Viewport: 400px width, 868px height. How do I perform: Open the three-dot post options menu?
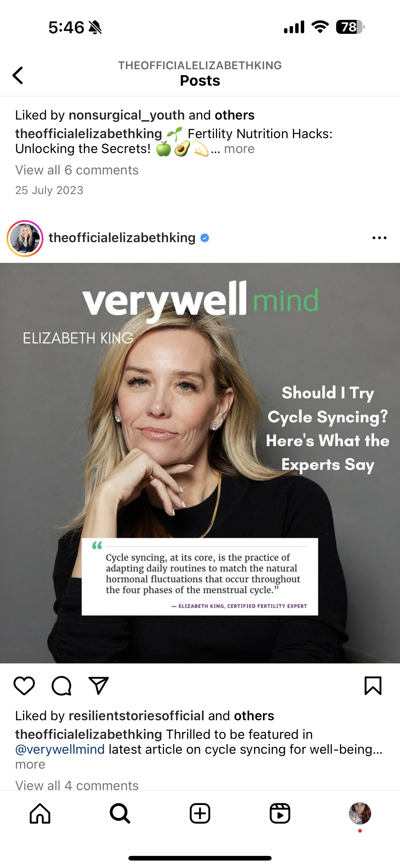380,238
